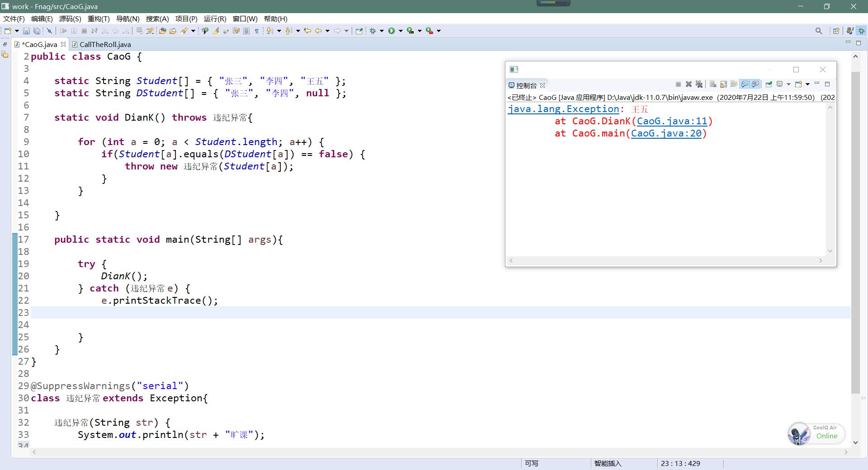Run the program with green Run icon

[x=392, y=31]
